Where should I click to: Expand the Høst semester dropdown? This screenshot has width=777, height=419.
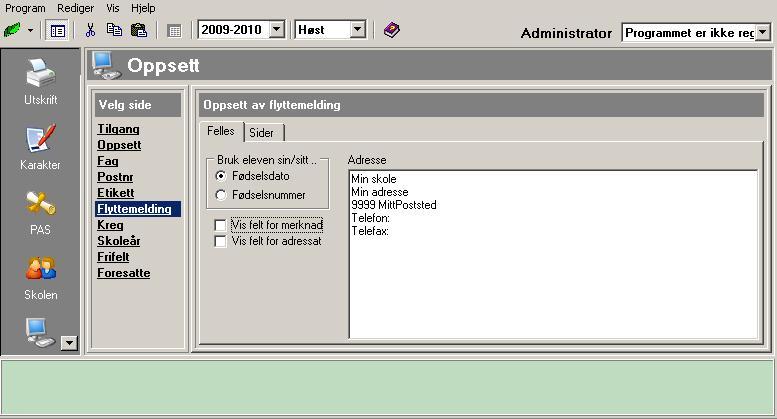358,30
